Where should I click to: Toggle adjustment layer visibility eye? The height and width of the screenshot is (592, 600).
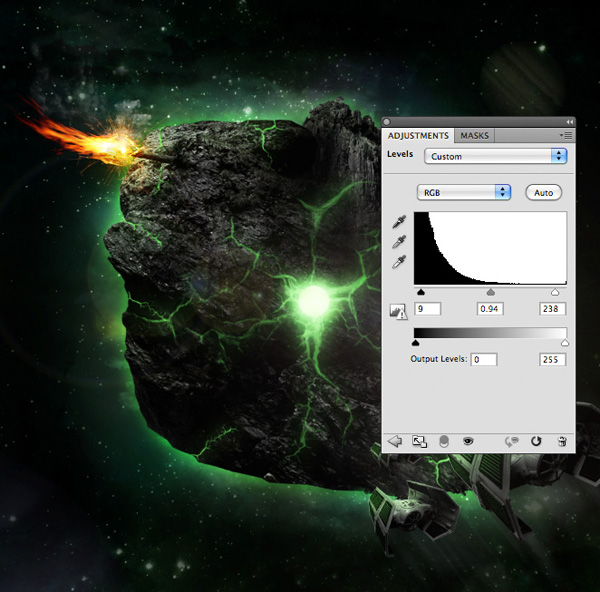[468, 440]
